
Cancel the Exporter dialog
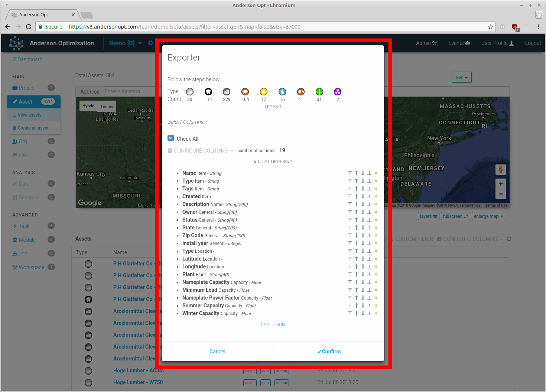pyautogui.click(x=217, y=352)
